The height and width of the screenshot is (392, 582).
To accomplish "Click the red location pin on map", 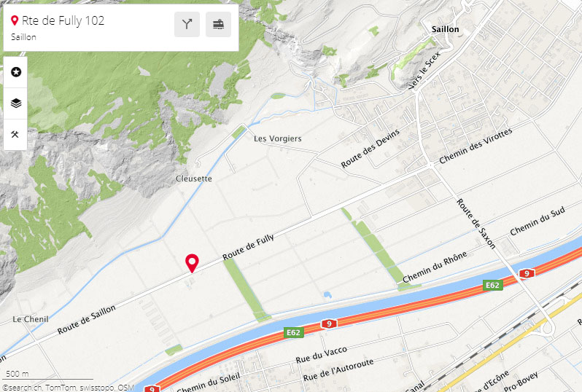I will (x=192, y=263).
